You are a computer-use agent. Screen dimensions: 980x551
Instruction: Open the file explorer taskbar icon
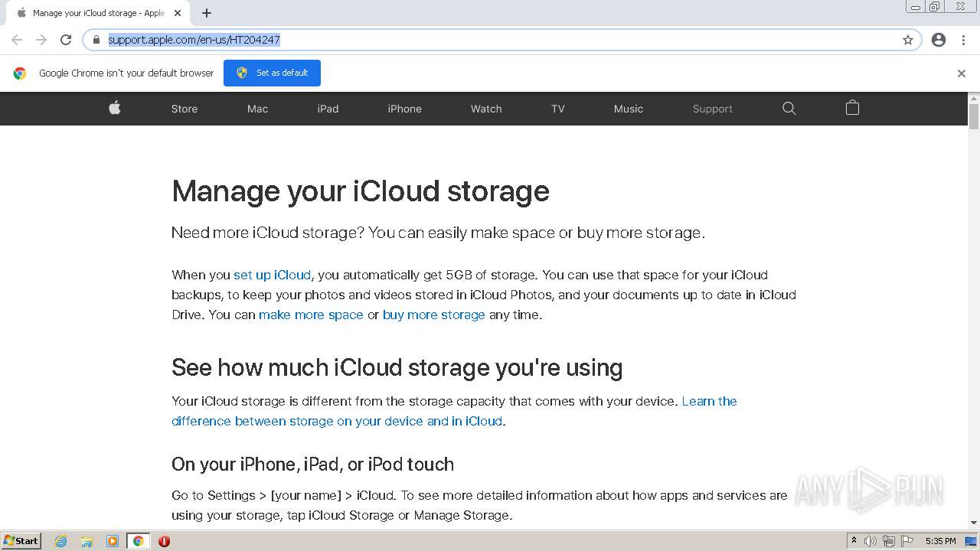point(87,541)
